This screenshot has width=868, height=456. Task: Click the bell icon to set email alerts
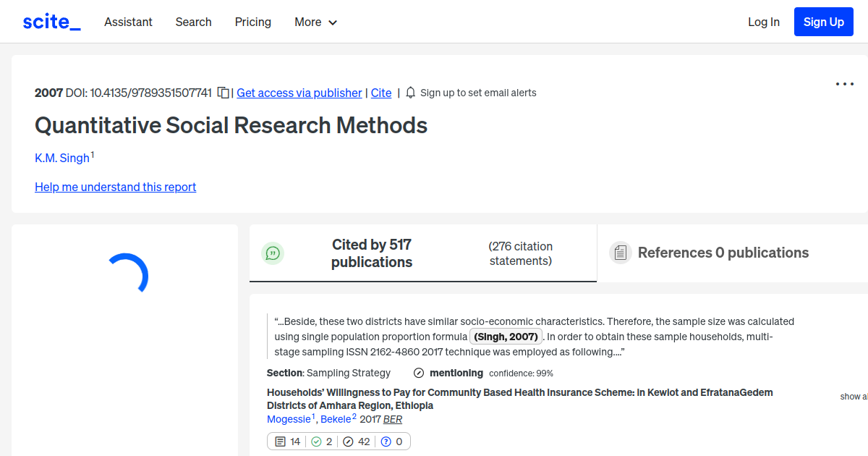coord(410,93)
